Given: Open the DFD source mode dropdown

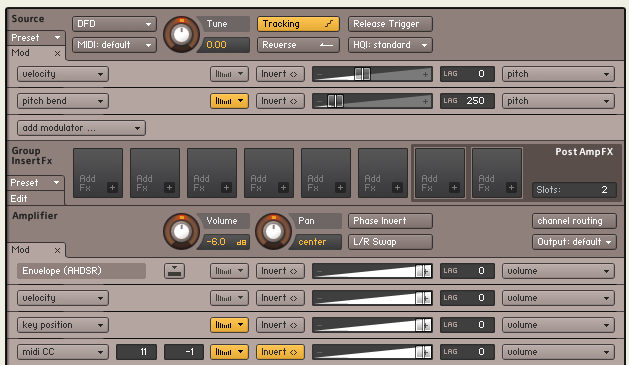Looking at the screenshot, I should coord(114,24).
